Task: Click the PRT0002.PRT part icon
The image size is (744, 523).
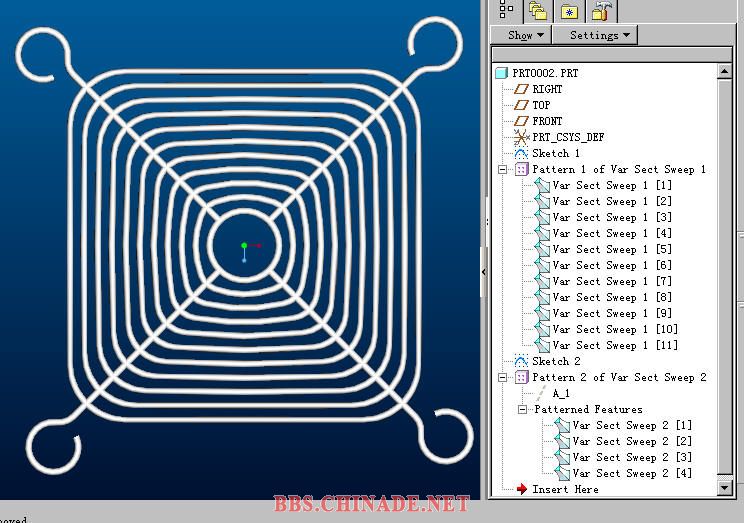Action: pyautogui.click(x=502, y=73)
